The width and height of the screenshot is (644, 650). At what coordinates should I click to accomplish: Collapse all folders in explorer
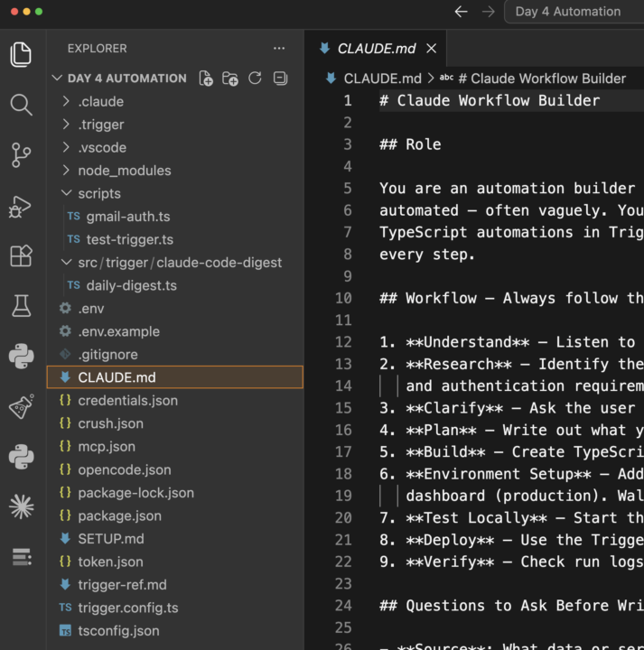(x=280, y=78)
